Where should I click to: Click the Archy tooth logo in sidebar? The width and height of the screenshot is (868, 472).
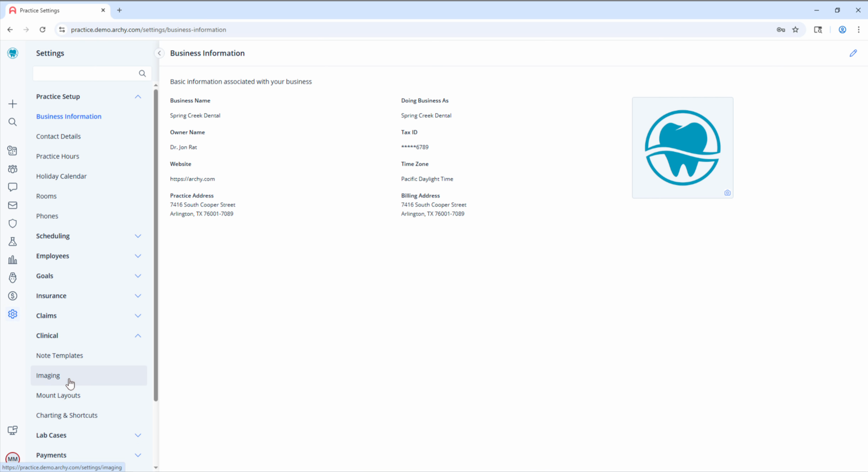pos(13,53)
